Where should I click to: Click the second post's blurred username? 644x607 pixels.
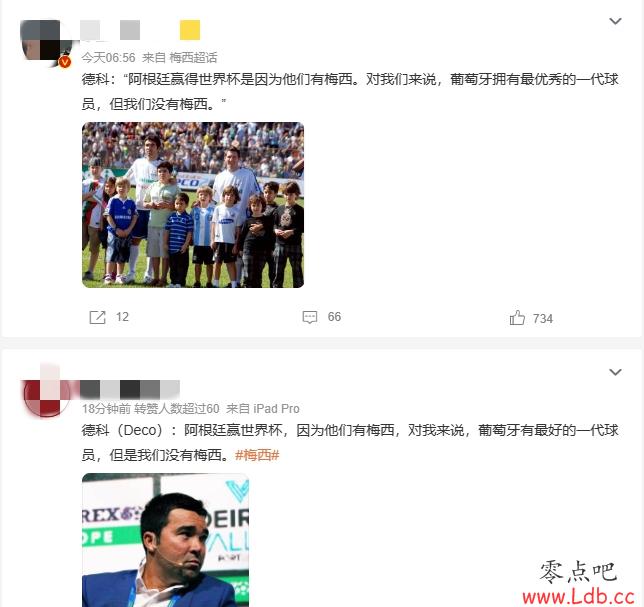(x=130, y=389)
